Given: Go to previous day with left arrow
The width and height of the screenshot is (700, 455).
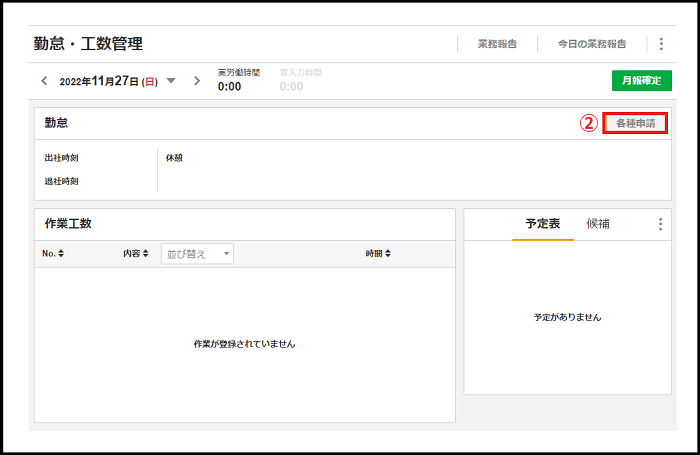Looking at the screenshot, I should pos(44,81).
